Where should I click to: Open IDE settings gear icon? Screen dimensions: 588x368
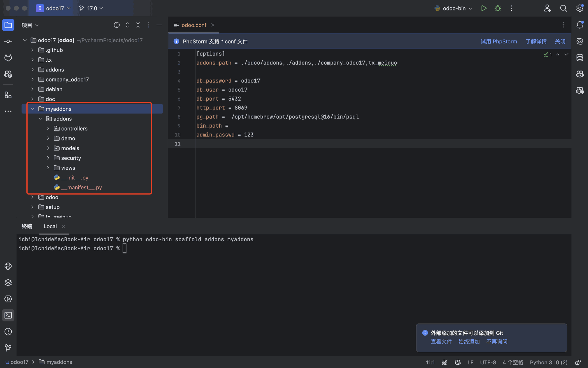tap(580, 8)
